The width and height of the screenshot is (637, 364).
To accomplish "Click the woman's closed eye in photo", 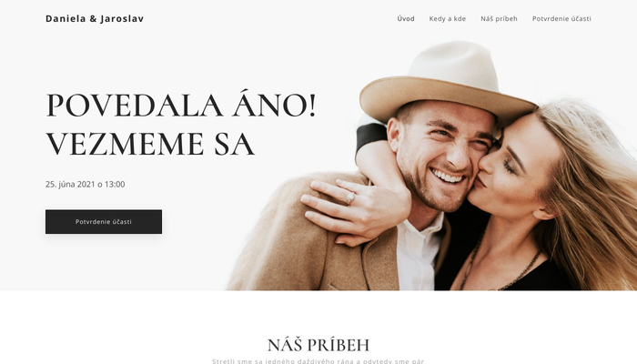I will 508,166.
